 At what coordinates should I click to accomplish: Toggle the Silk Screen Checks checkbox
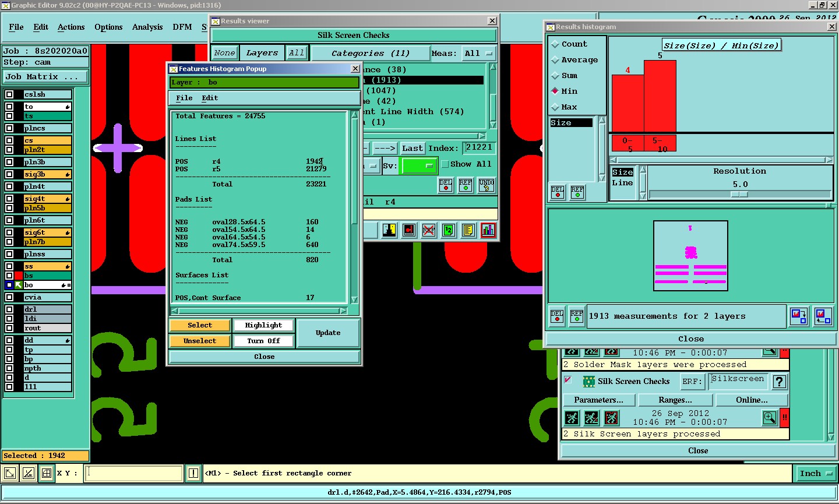568,380
